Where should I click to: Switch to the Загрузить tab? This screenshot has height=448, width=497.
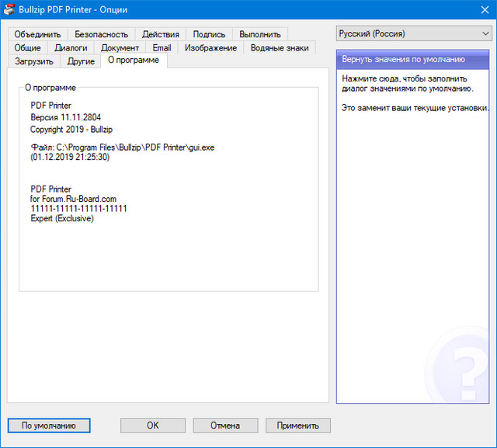34,61
